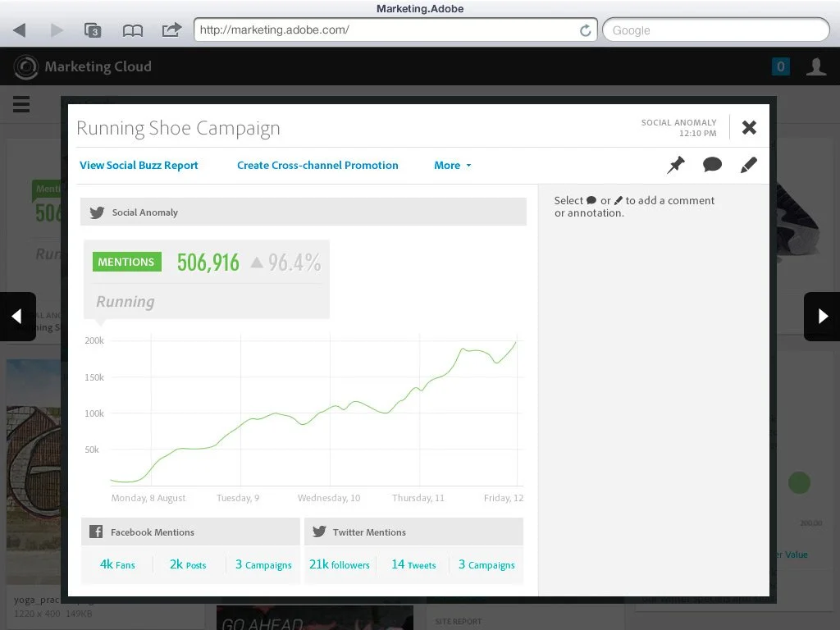Image resolution: width=840 pixels, height=630 pixels.
Task: Click the Twitter Mentions header
Action: [413, 532]
